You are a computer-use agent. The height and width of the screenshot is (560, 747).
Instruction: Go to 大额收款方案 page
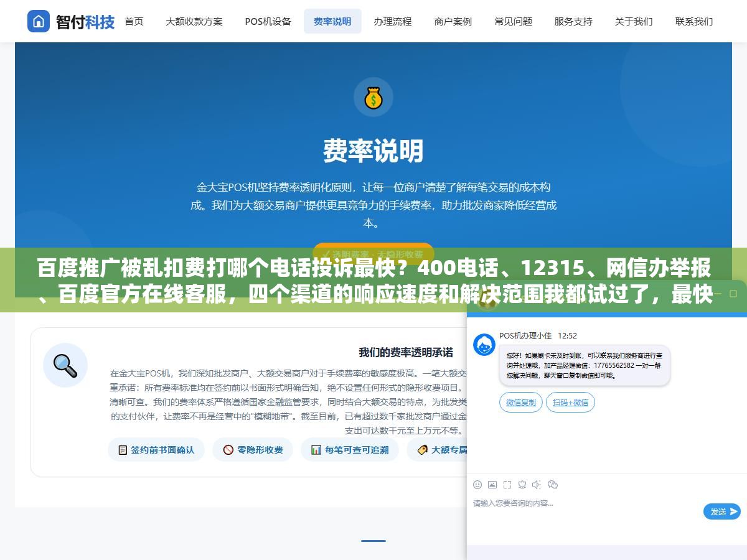[x=194, y=21]
